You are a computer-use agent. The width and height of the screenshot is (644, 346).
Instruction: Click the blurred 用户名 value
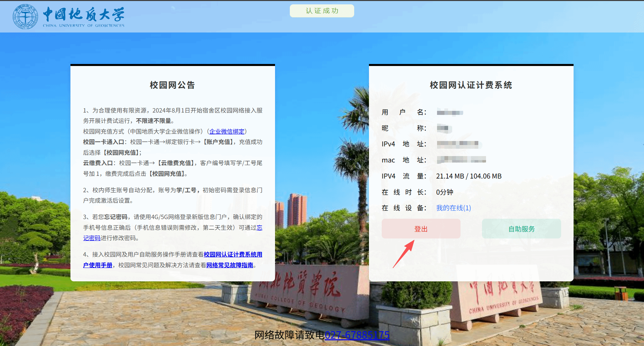pyautogui.click(x=450, y=113)
